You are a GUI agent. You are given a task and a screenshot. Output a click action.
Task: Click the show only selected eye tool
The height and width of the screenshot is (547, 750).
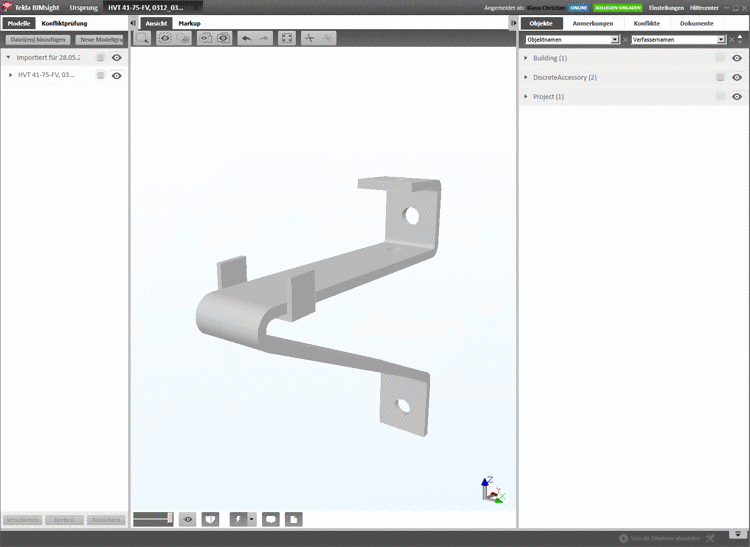(x=165, y=38)
